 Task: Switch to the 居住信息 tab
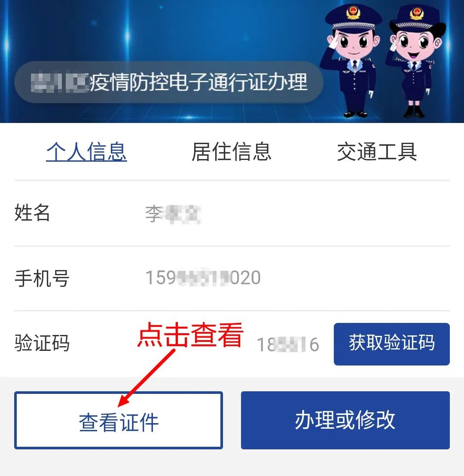232,152
